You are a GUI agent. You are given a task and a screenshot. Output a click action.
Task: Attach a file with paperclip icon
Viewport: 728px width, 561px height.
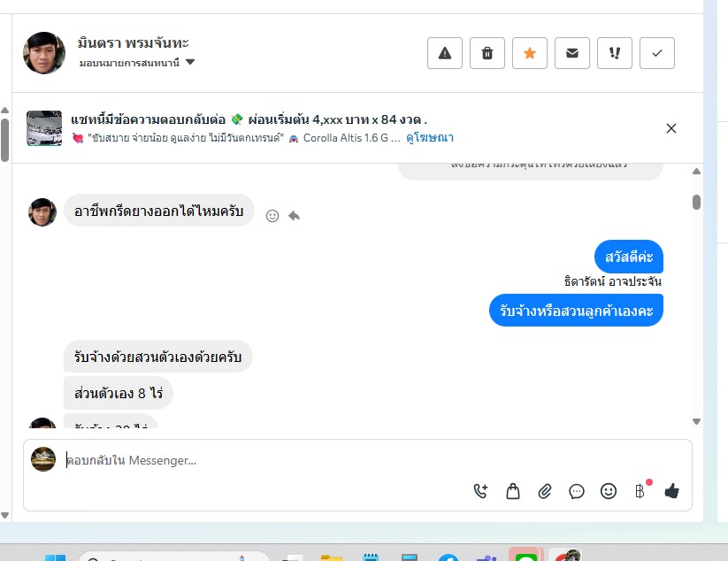pyautogui.click(x=545, y=491)
